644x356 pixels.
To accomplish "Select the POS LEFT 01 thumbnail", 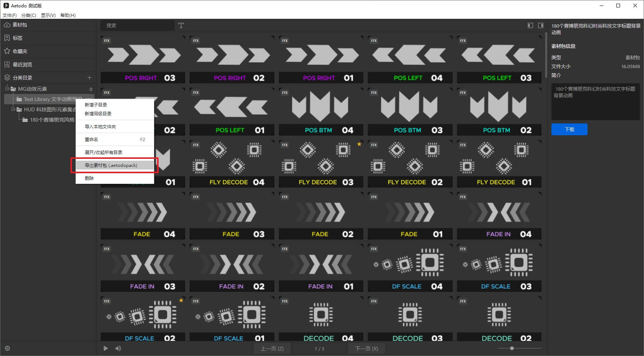I will [232, 112].
